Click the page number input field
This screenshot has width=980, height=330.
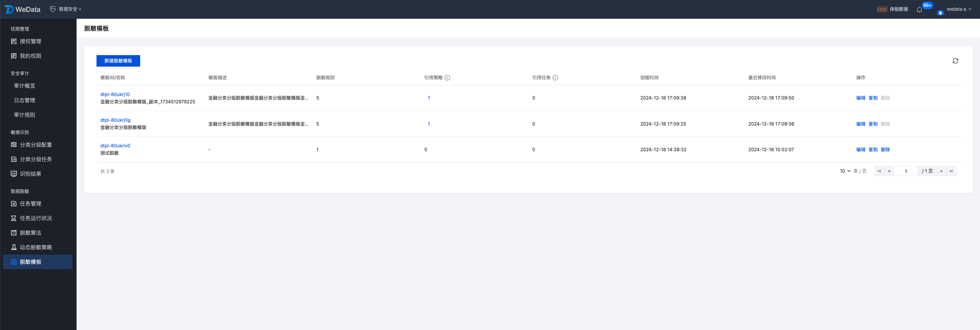pos(906,171)
